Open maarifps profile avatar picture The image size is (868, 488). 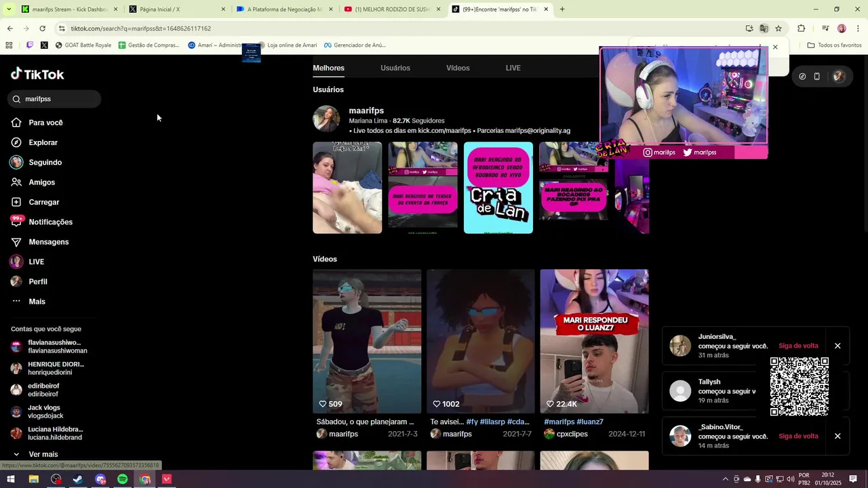tap(326, 119)
